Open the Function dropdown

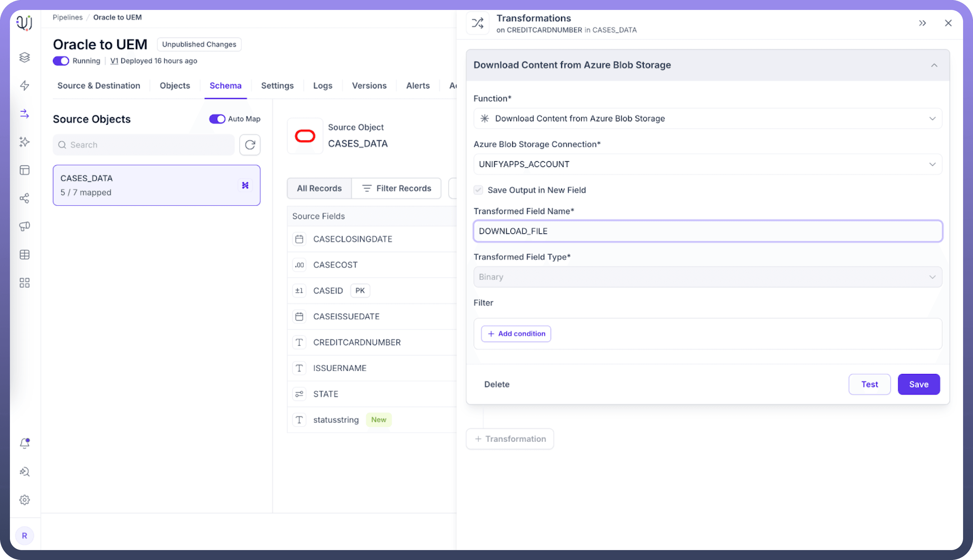coord(707,118)
